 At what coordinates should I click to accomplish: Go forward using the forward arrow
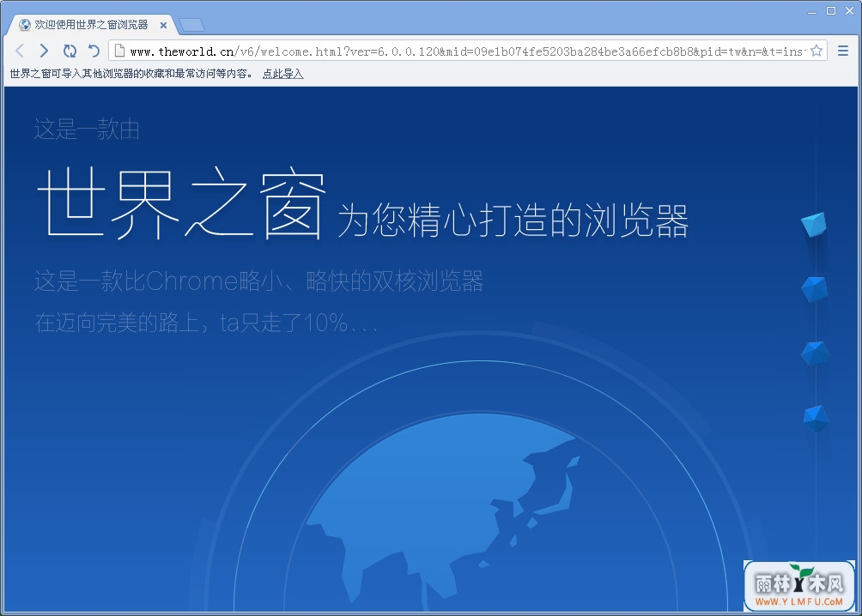44,51
